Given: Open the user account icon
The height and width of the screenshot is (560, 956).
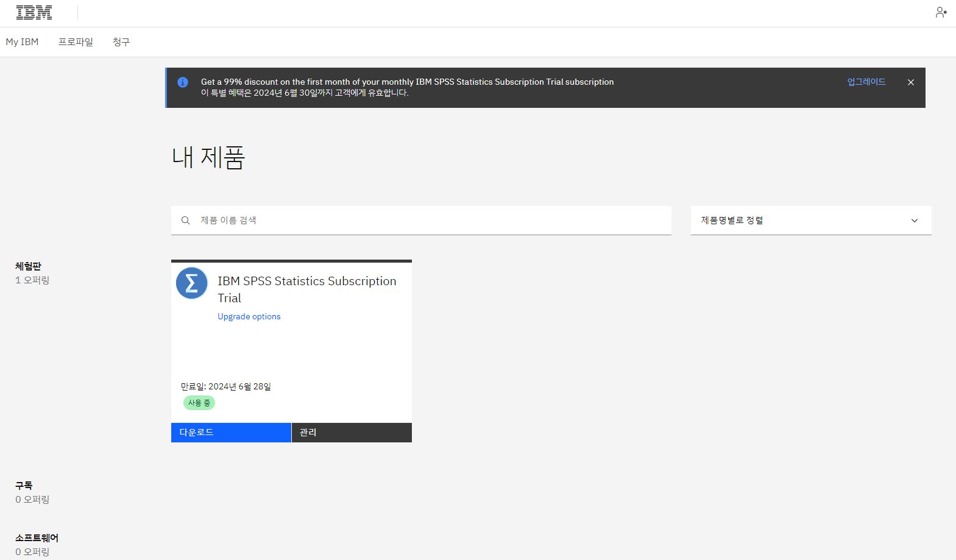Looking at the screenshot, I should 941,12.
